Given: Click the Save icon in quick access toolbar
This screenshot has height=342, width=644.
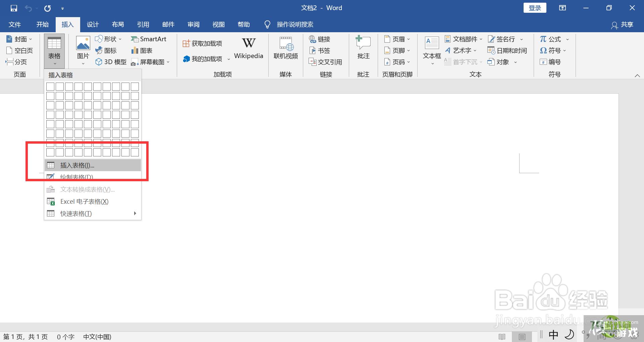Looking at the screenshot, I should (x=14, y=8).
